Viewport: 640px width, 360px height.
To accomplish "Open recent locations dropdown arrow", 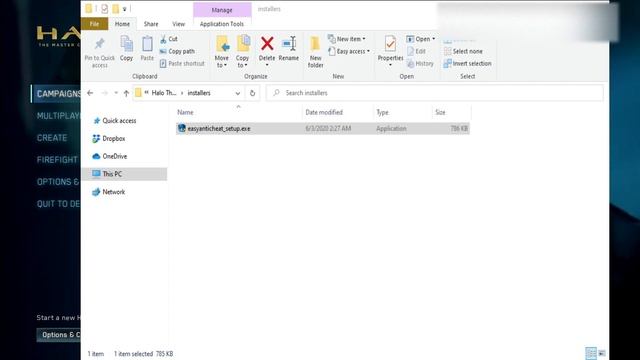I will 116,93.
